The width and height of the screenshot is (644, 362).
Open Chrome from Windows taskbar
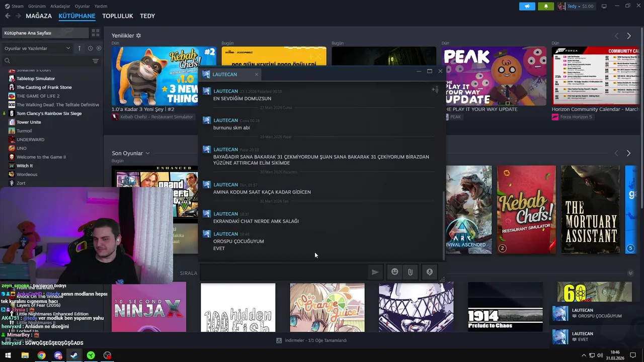41,355
